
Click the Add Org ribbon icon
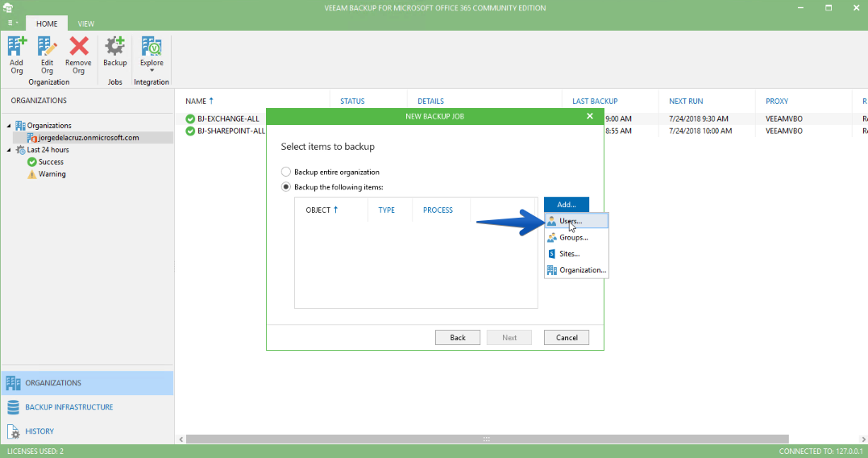pos(17,47)
